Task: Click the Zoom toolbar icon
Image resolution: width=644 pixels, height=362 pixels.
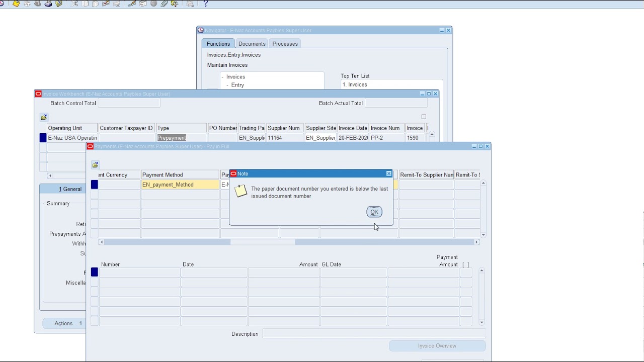Action: click(x=143, y=4)
